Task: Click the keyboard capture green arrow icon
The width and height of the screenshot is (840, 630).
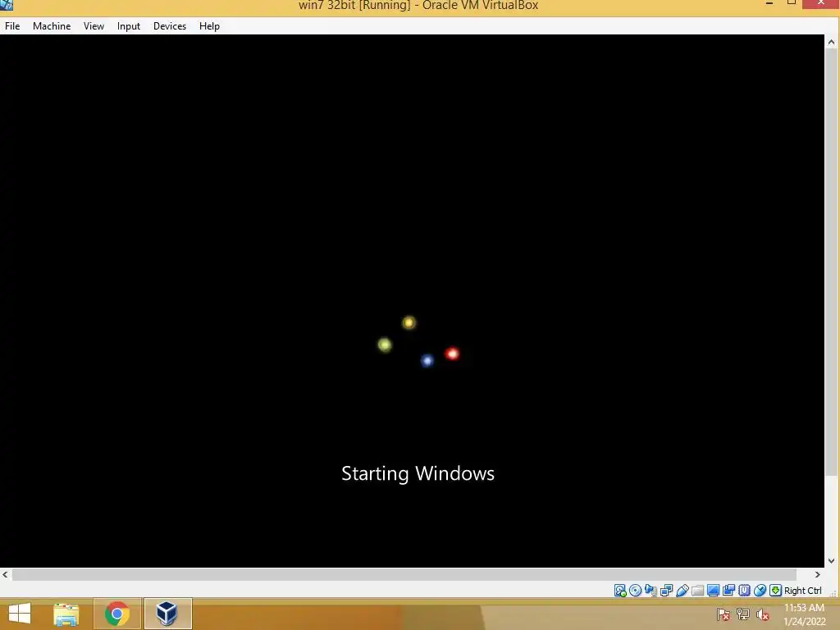Action: point(775,591)
